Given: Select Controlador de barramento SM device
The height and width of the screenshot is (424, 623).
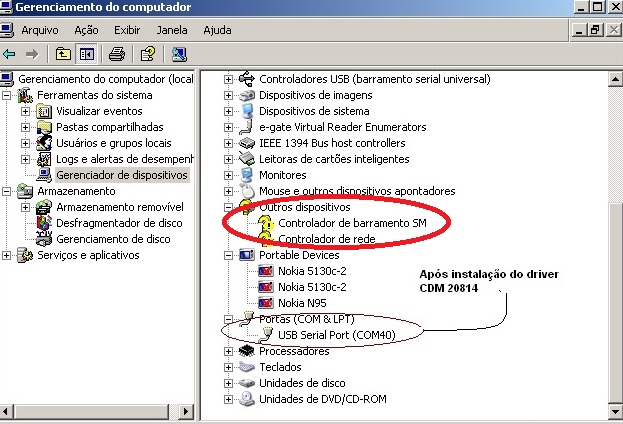Looking at the screenshot, I should [351, 223].
